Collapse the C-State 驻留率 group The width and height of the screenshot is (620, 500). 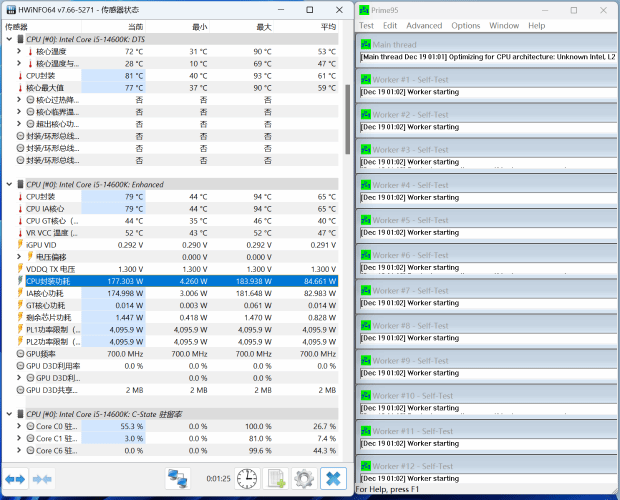[9, 414]
